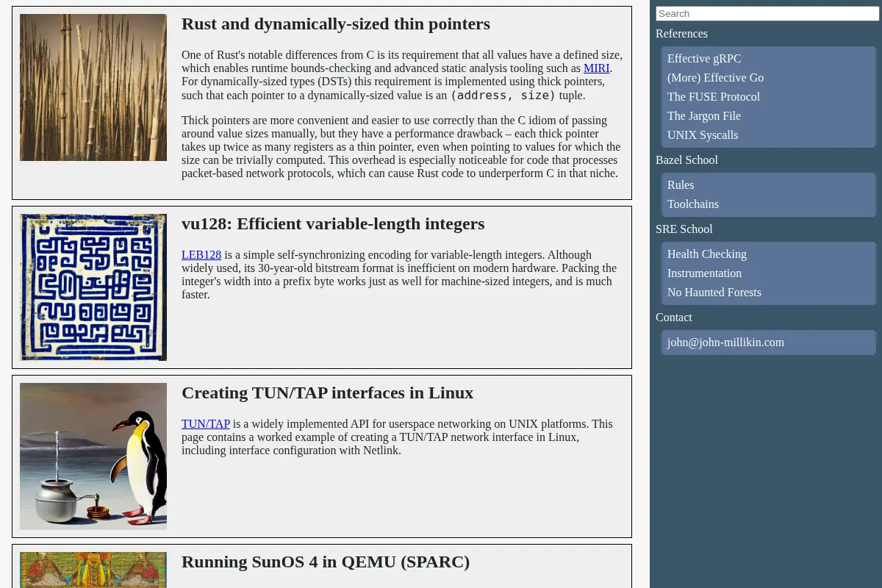Viewport: 882px width, 588px height.
Task: Open the Running SunOS 4 in QEMU article title
Action: click(x=326, y=562)
